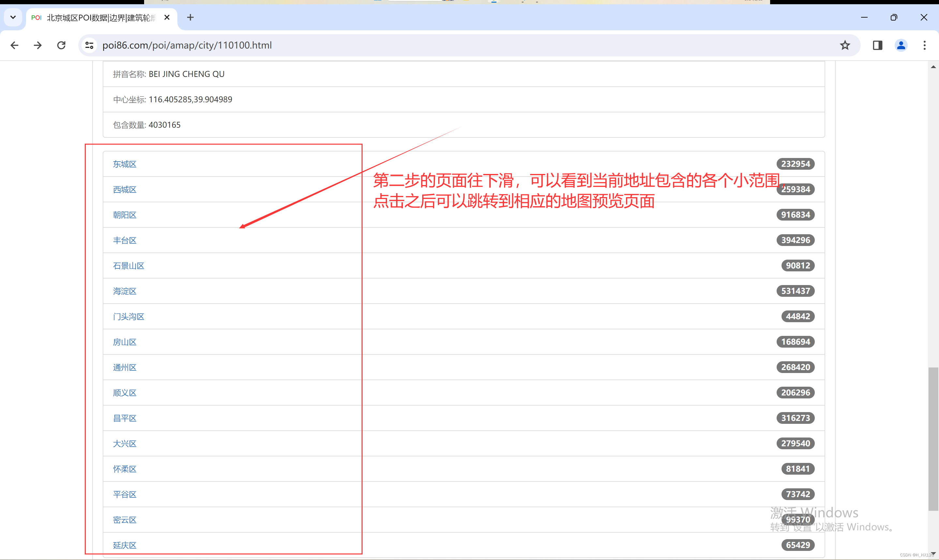
Task: Expand the tab search chevron
Action: [13, 17]
